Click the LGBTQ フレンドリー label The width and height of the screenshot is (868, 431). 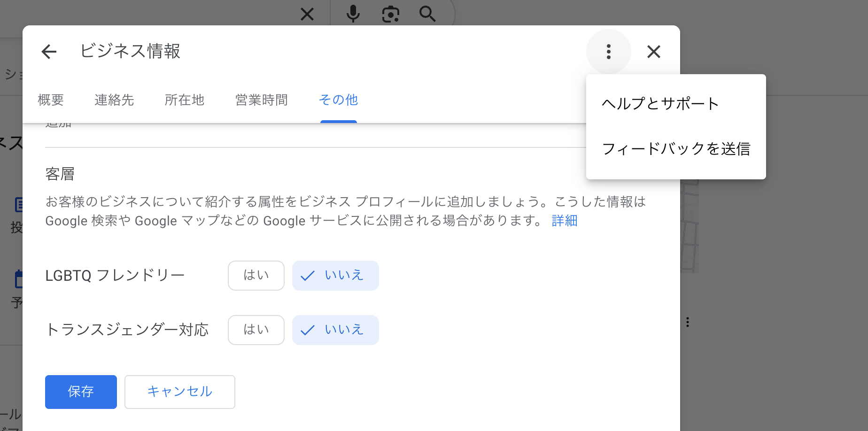[x=115, y=276]
